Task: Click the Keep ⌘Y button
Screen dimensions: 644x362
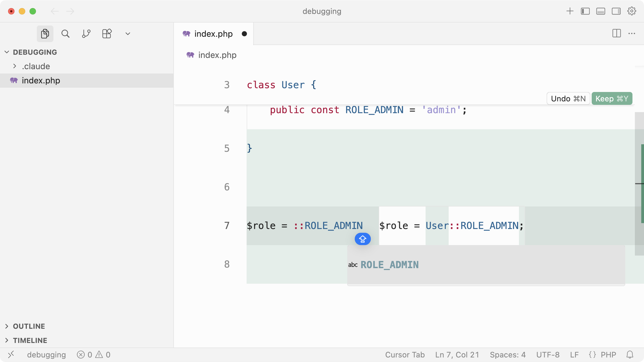Action: [x=612, y=99]
